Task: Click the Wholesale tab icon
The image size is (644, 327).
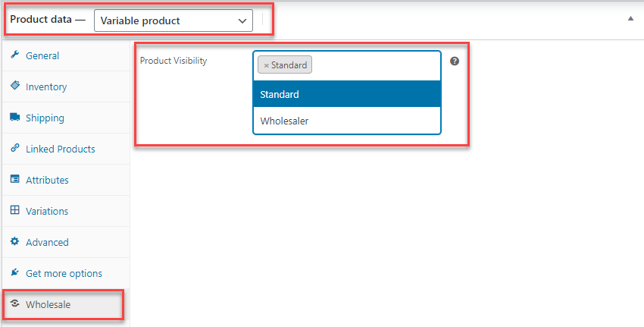Action: 15,304
